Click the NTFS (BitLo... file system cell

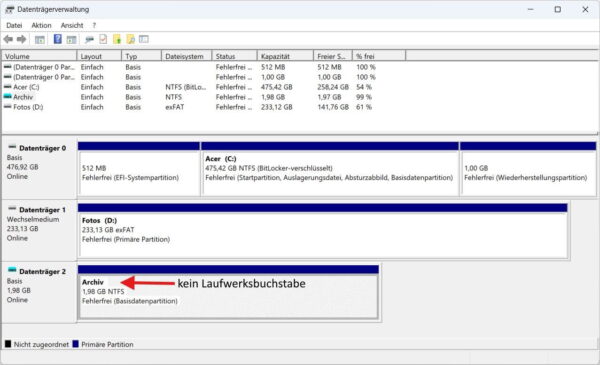(x=186, y=87)
